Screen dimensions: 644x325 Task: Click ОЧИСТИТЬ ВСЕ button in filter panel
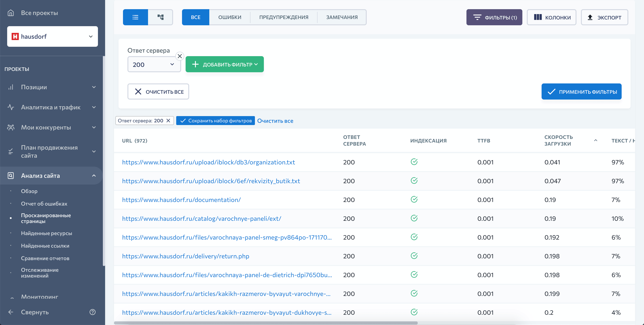(158, 91)
